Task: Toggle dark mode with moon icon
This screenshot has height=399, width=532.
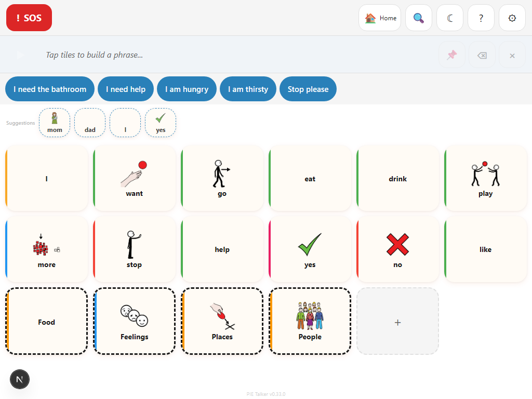Action: [450, 18]
